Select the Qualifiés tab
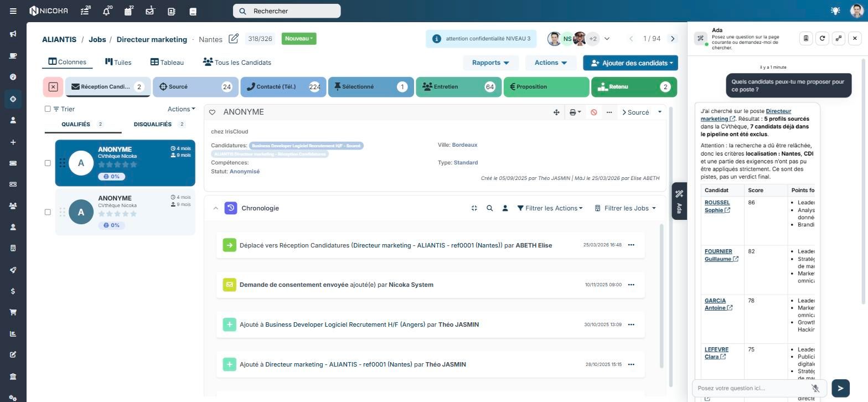The width and height of the screenshot is (868, 402). click(82, 125)
